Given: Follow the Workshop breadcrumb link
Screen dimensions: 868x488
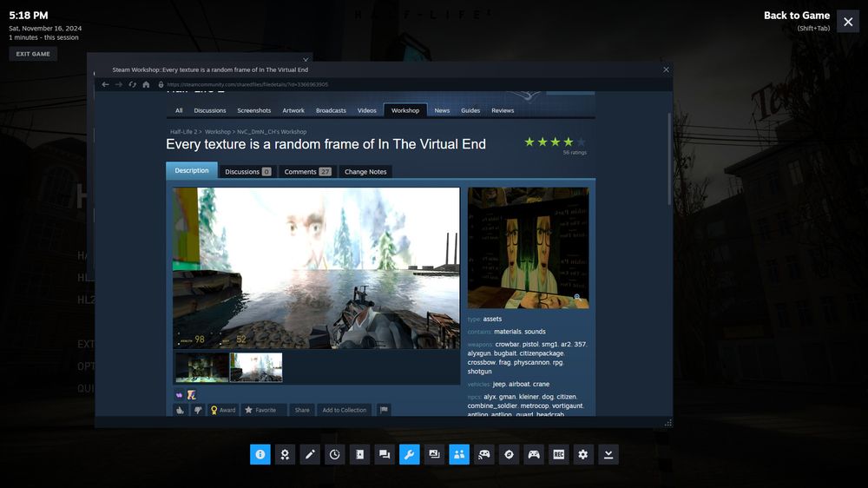Looking at the screenshot, I should point(218,132).
